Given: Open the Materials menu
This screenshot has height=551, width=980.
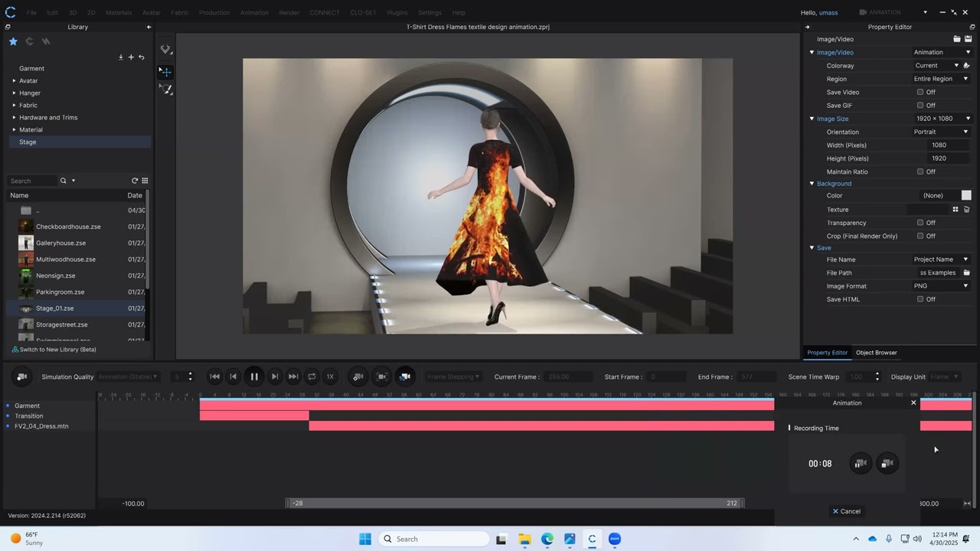Looking at the screenshot, I should click(119, 13).
